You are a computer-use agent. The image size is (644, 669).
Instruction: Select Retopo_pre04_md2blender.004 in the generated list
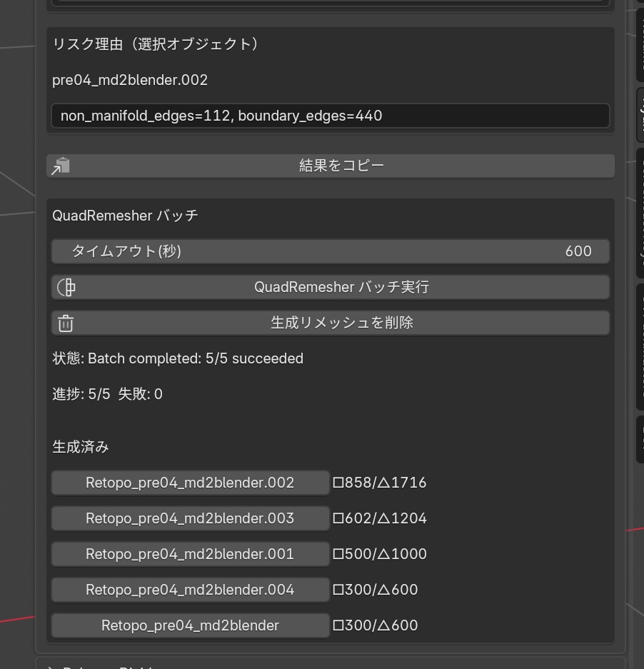pyautogui.click(x=190, y=590)
